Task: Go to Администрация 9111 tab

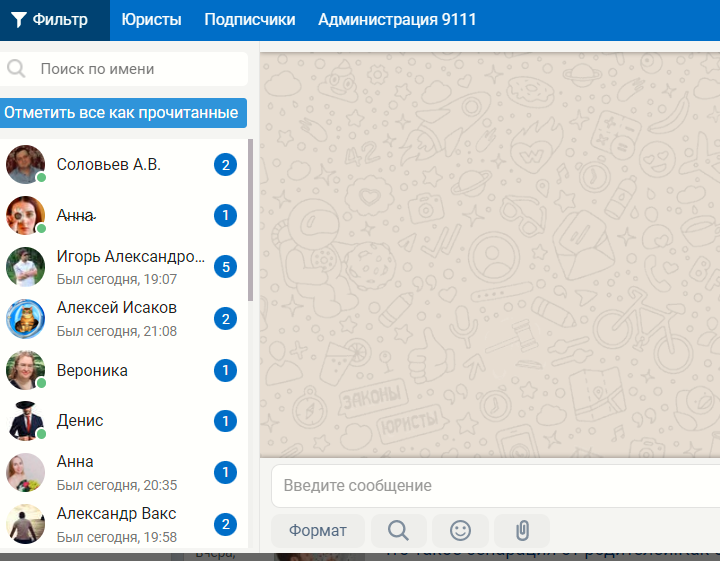Action: [397, 20]
